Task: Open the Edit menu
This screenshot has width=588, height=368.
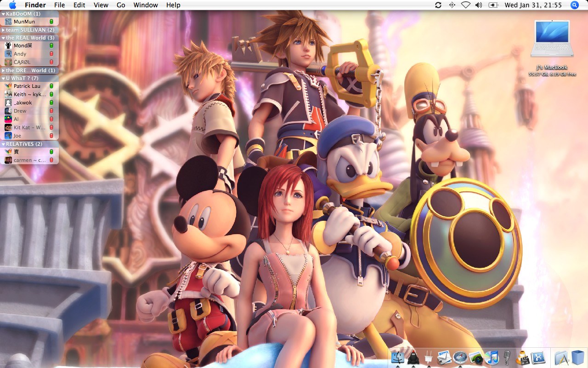Action: (79, 5)
